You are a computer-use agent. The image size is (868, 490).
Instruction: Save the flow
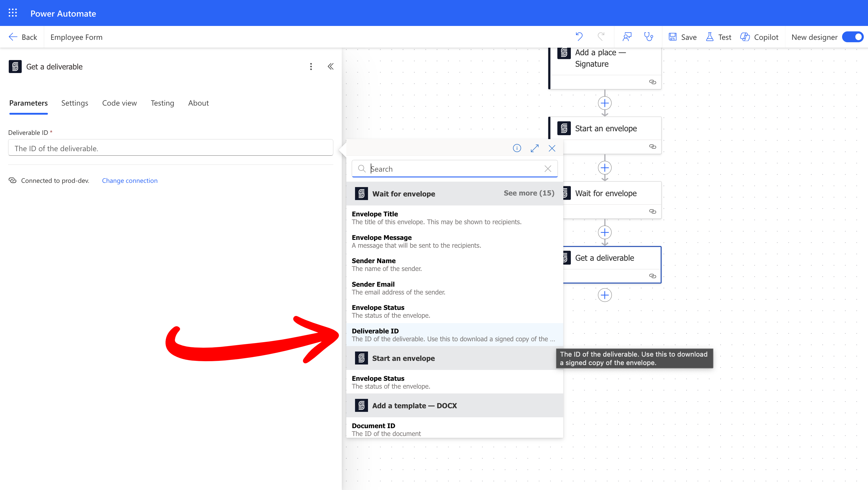pyautogui.click(x=683, y=37)
